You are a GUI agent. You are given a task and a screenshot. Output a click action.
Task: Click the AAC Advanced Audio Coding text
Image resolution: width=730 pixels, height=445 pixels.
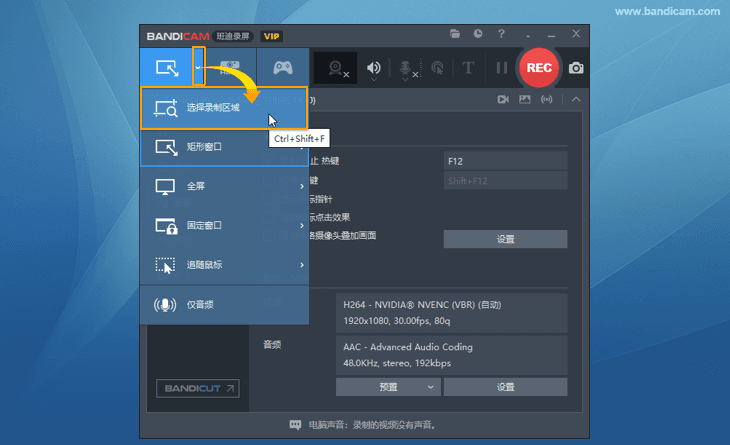(408, 347)
